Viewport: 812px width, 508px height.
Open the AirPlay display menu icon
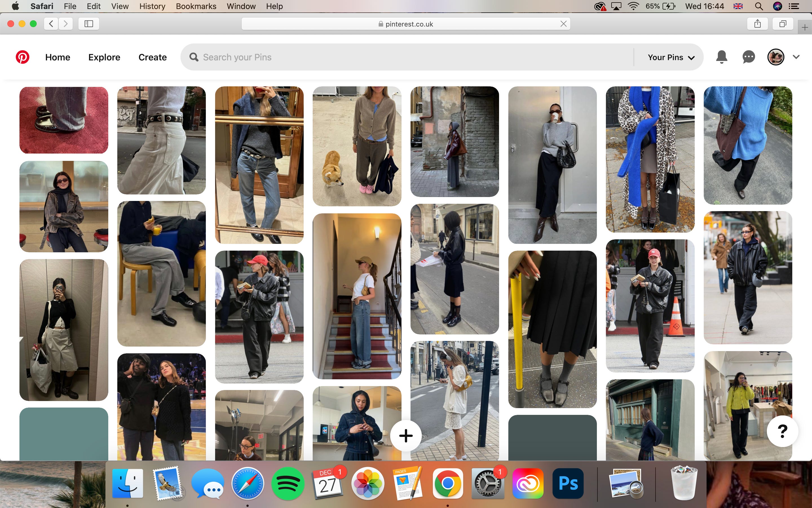coord(616,6)
